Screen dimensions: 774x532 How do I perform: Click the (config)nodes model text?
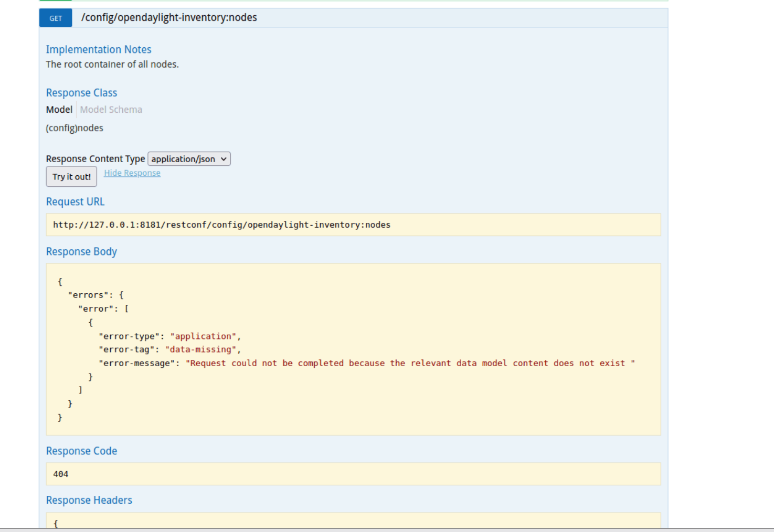point(75,128)
